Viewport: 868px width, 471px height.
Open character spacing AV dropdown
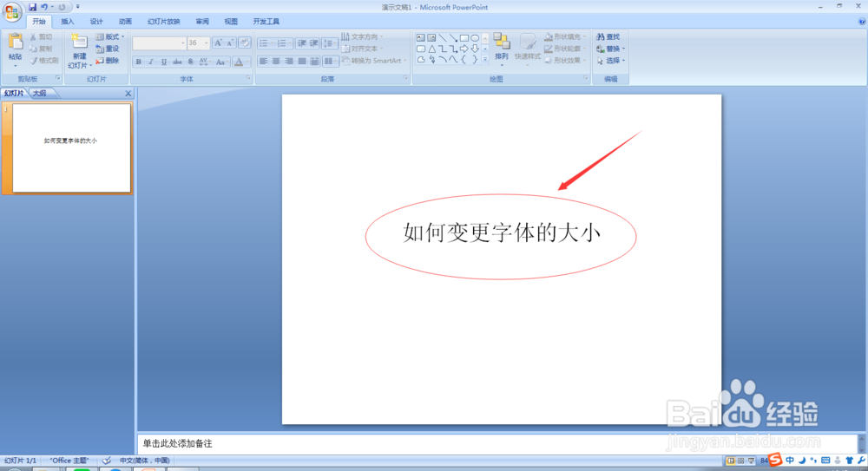pyautogui.click(x=204, y=62)
